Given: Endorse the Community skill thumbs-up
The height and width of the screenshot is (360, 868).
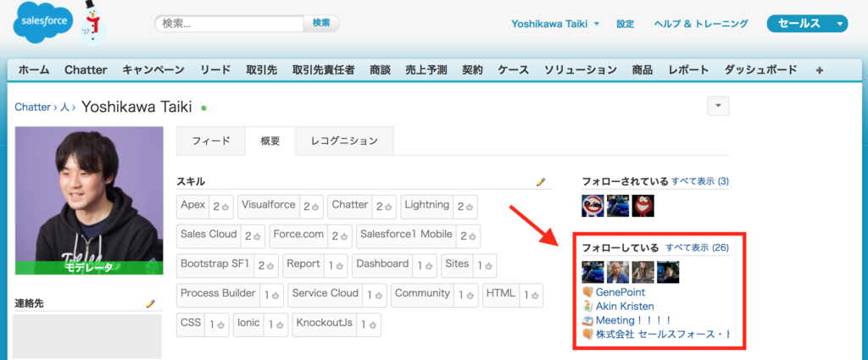Looking at the screenshot, I should (469, 296).
